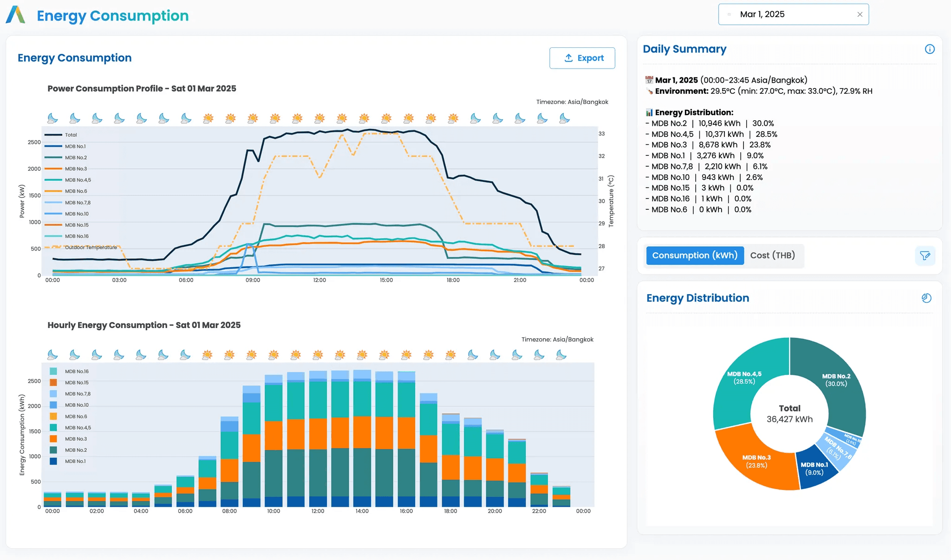Click last sun icon above power profile chart
The height and width of the screenshot is (560, 951).
click(x=453, y=118)
